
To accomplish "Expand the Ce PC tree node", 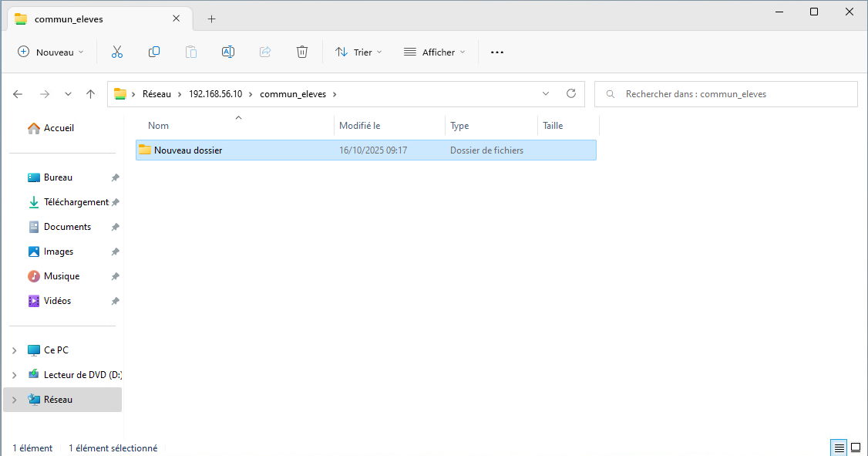I will [x=14, y=350].
